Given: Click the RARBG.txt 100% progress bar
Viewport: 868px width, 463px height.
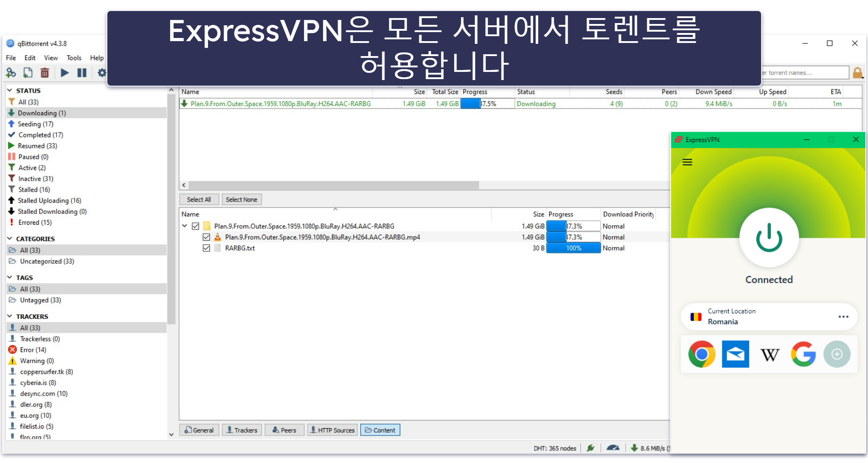Looking at the screenshot, I should (x=573, y=248).
